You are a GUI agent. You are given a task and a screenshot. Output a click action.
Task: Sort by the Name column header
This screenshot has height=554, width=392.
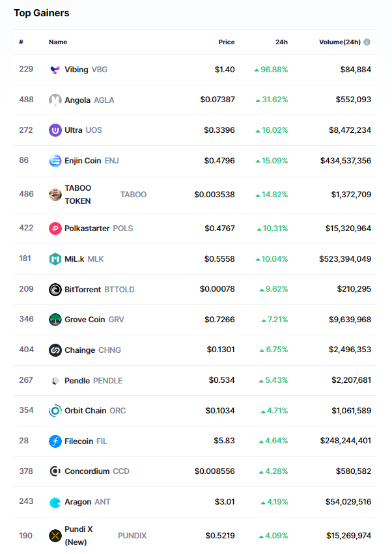(x=58, y=42)
